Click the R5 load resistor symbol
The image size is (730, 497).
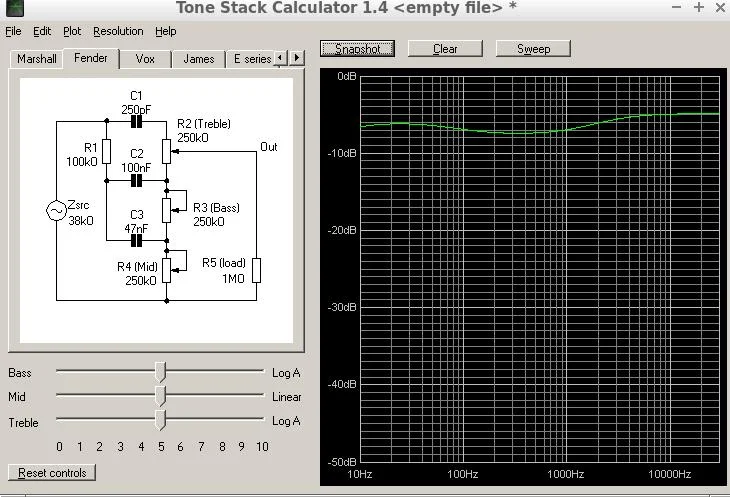coord(256,270)
